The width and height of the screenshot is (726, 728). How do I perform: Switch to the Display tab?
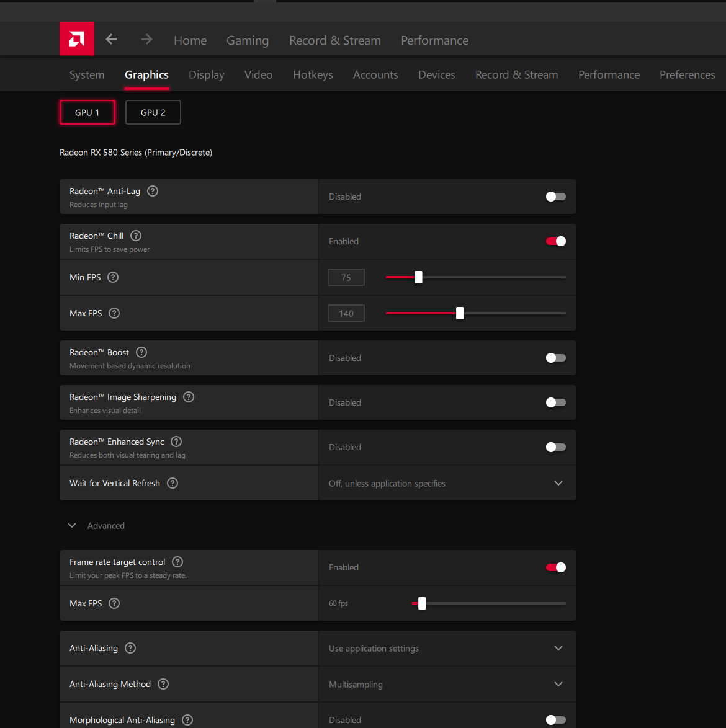click(206, 75)
